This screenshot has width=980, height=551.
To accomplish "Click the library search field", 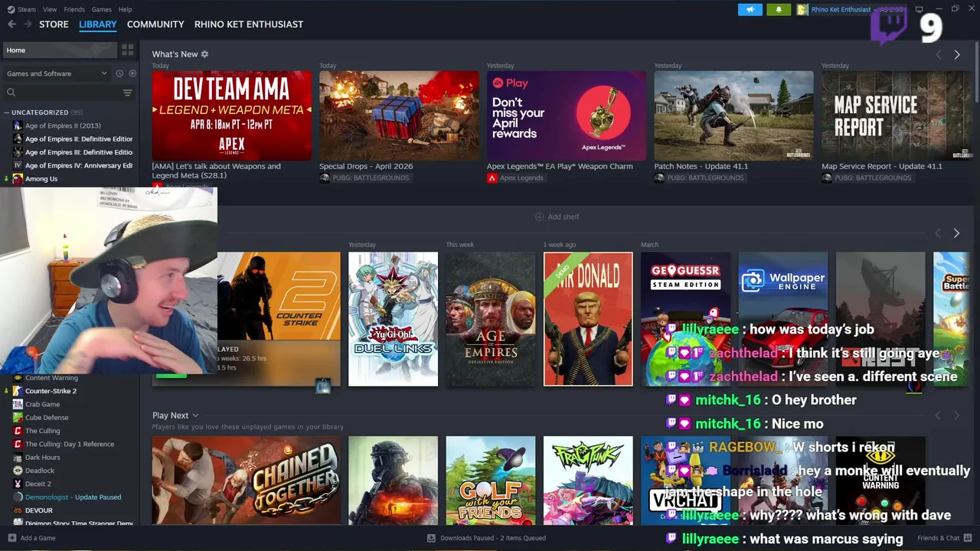I will tap(61, 93).
